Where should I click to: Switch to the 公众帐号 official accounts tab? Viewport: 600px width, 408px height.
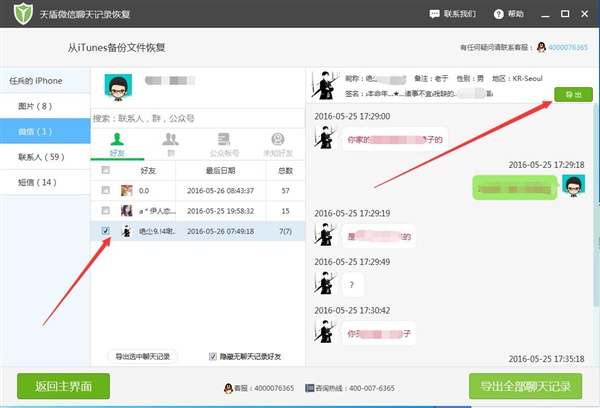(224, 145)
